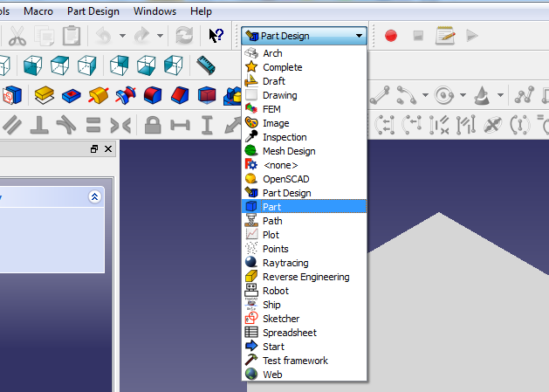Image resolution: width=549 pixels, height=392 pixels.
Task: Switch to OpenSCAD workbench
Action: point(304,179)
